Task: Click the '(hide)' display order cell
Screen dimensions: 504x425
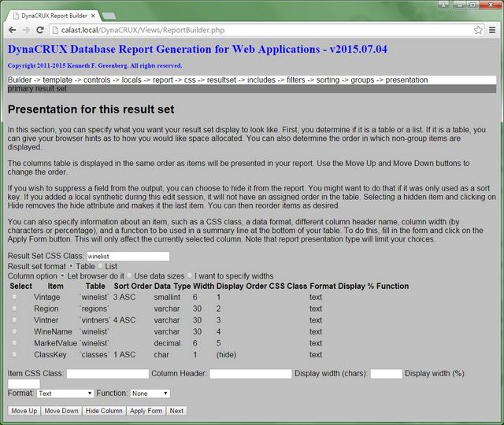Action: pos(226,354)
